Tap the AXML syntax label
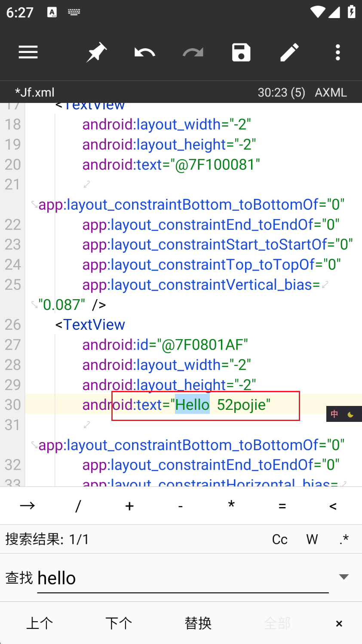This screenshot has height=644, width=362. coord(331,92)
